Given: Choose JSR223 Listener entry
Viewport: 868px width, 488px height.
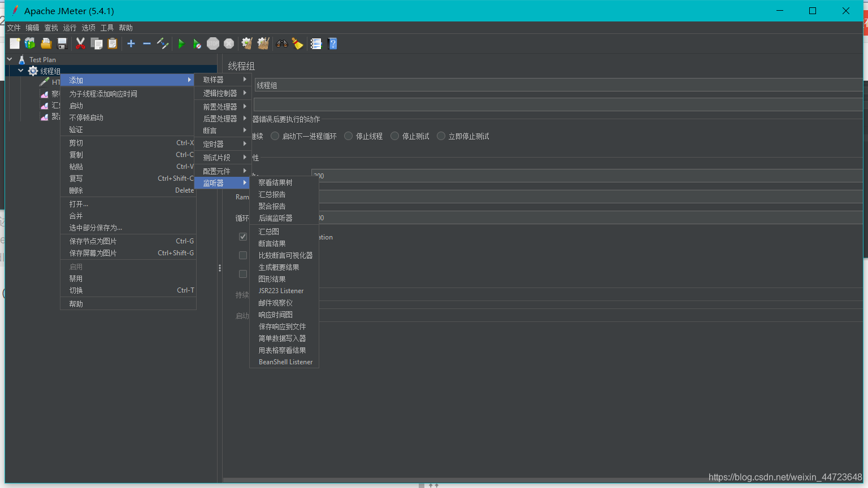Looking at the screenshot, I should (x=284, y=291).
